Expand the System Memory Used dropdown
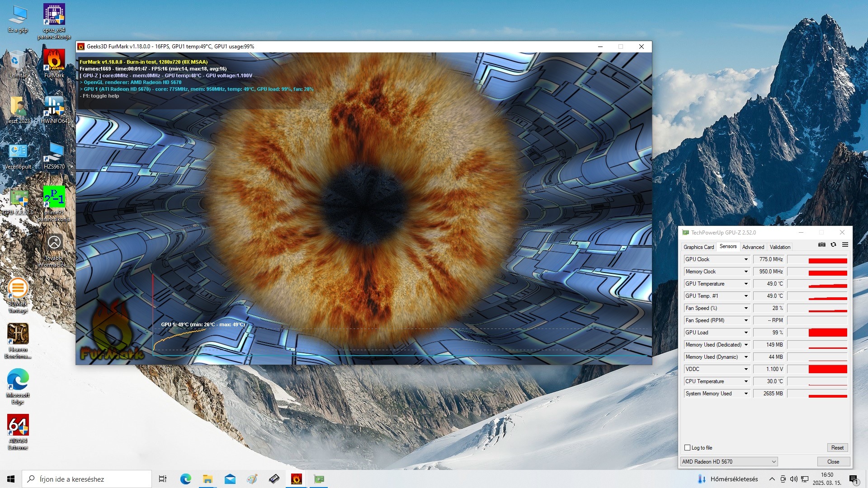This screenshot has width=868, height=488. pyautogui.click(x=746, y=394)
